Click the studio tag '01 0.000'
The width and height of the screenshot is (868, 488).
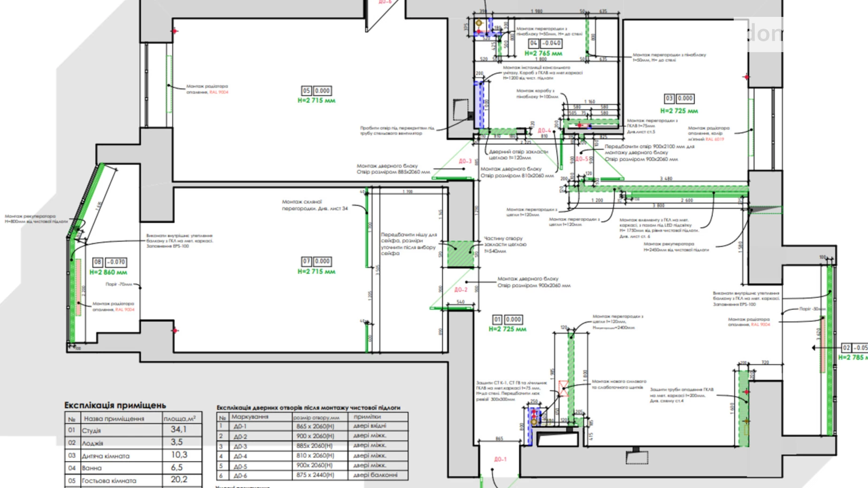pos(507,320)
